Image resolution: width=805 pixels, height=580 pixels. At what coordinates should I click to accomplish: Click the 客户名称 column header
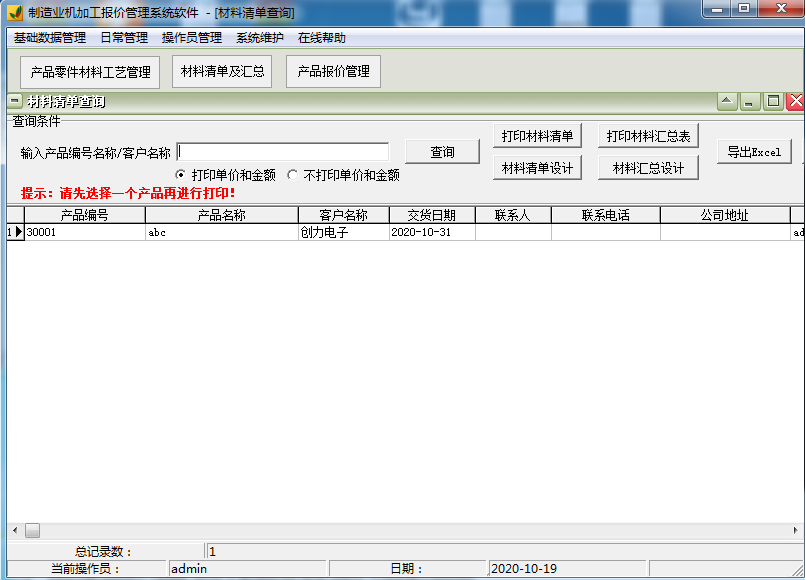coord(343,215)
